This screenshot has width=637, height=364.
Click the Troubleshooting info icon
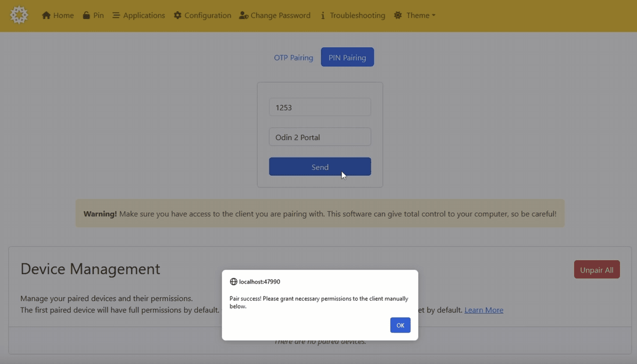point(323,15)
